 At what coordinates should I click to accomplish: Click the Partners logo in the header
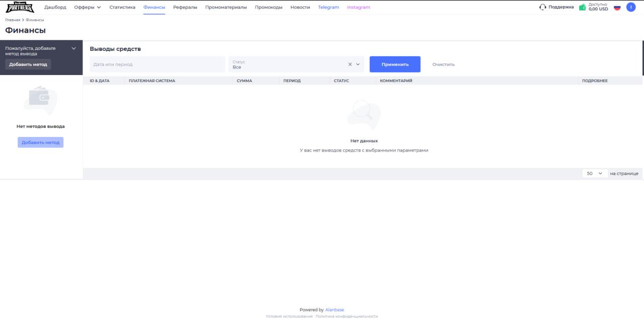20,7
